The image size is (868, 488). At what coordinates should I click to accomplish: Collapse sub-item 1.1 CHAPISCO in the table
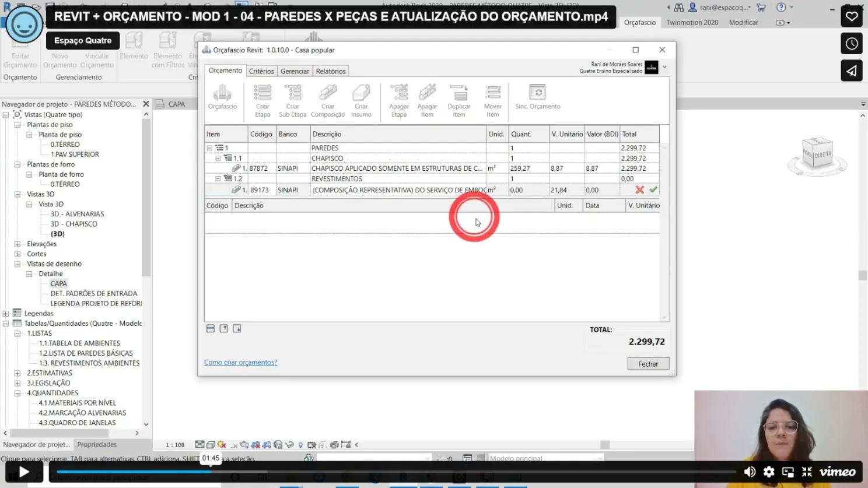click(x=218, y=158)
